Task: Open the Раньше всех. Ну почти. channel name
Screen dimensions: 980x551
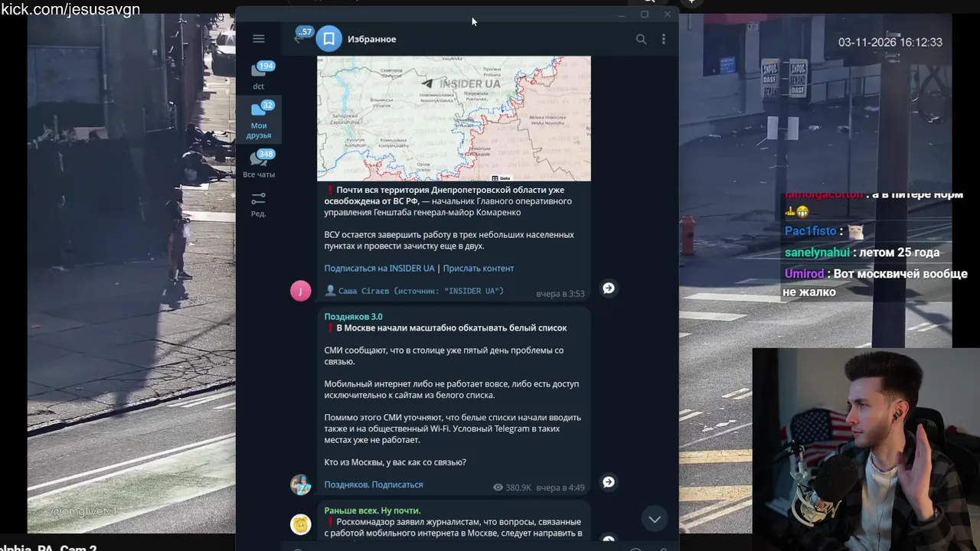Action: coord(372,510)
